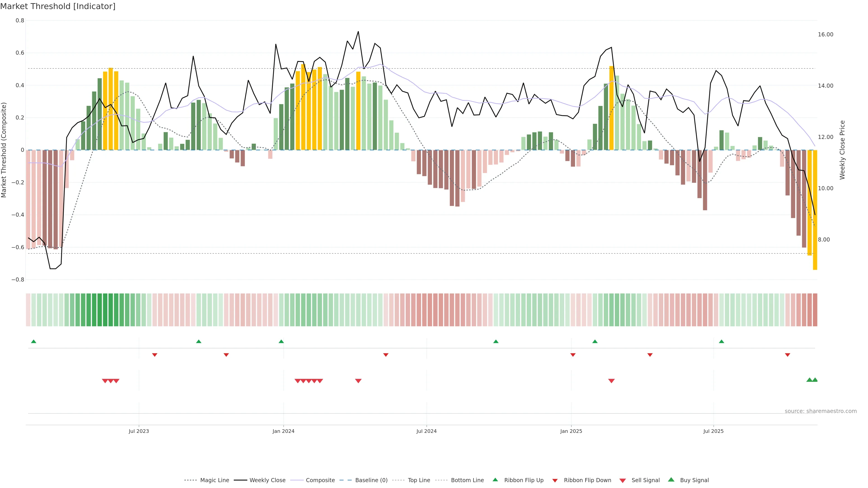Screen dimensions: 868x488
Task: Click the isolated Sell Signal triangle in spring 2024
Action: pyautogui.click(x=358, y=381)
